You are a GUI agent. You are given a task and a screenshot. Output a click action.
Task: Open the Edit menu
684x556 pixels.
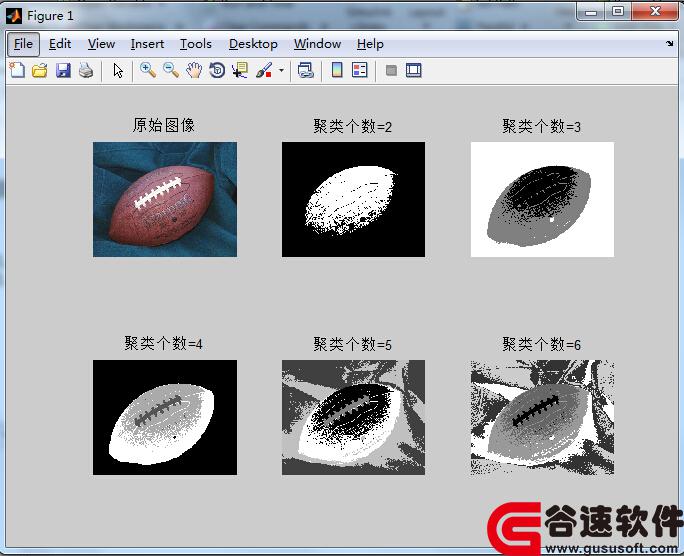click(x=60, y=44)
